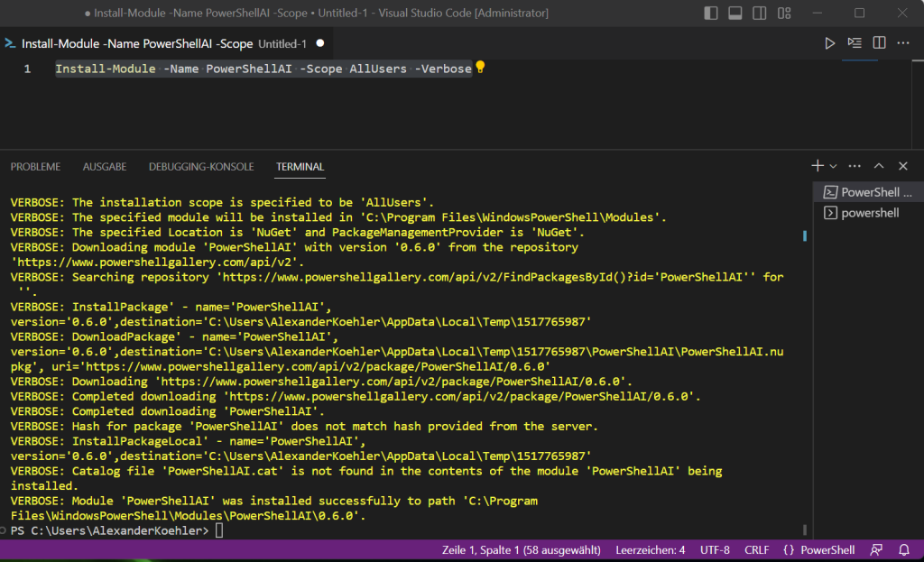Open the new terminal profile dropdown arrow

tap(833, 166)
